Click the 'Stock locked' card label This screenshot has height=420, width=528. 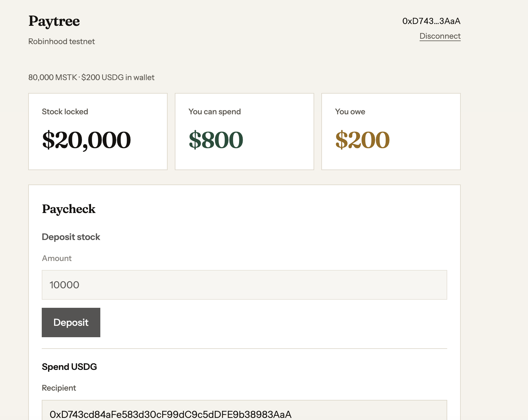[65, 112]
